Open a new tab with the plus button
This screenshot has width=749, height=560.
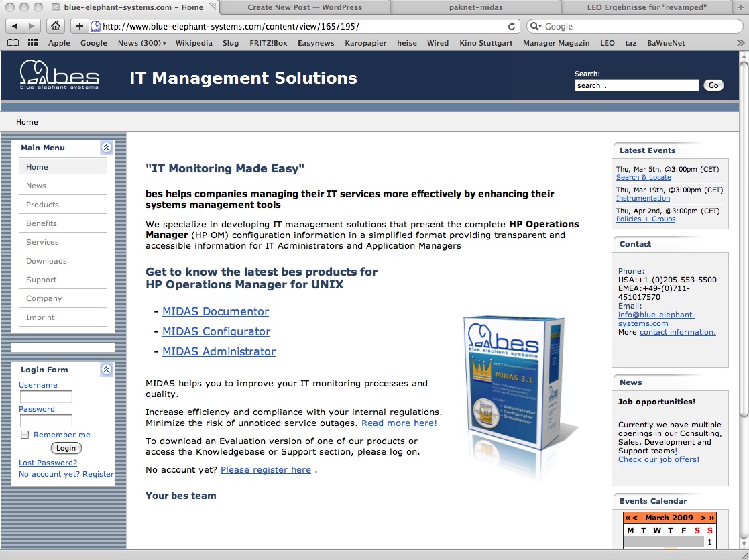741,7
